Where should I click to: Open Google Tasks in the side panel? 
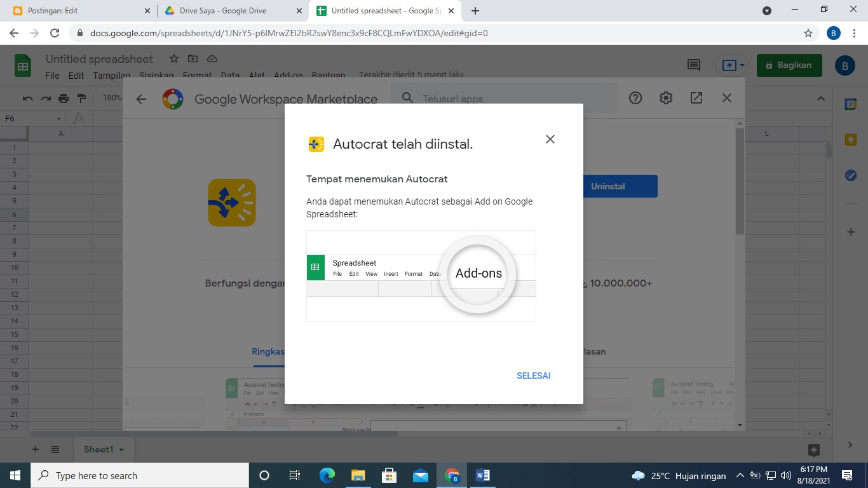pos(850,175)
